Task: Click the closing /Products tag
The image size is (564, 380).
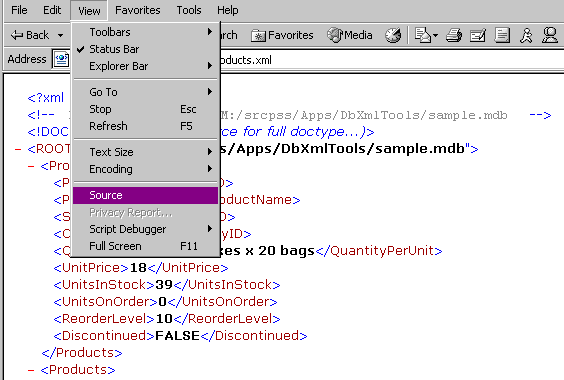Action: pyautogui.click(x=82, y=353)
